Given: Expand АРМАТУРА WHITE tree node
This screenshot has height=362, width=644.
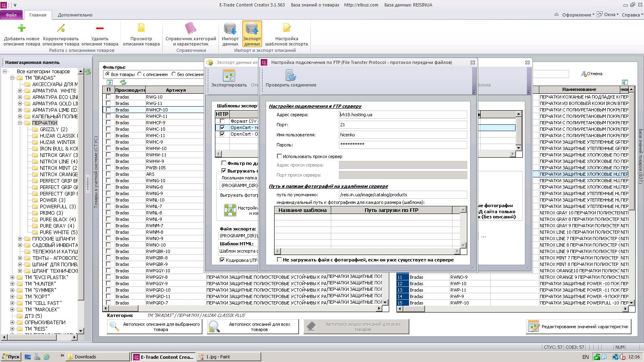Looking at the screenshot, I should [x=20, y=91].
